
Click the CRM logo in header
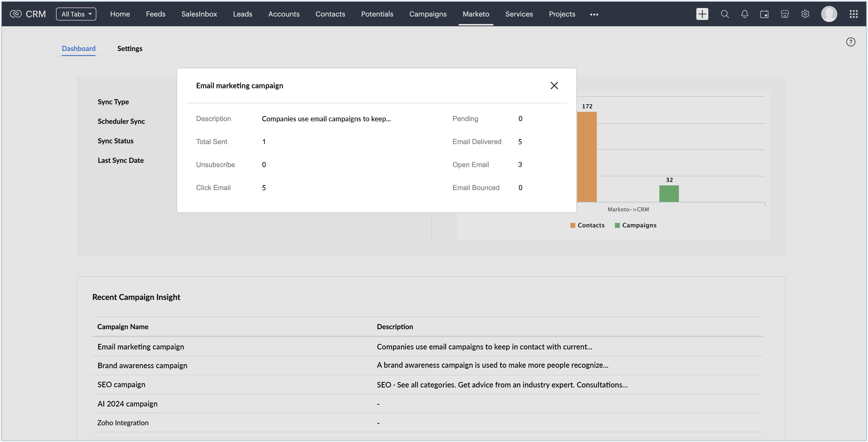click(x=28, y=14)
